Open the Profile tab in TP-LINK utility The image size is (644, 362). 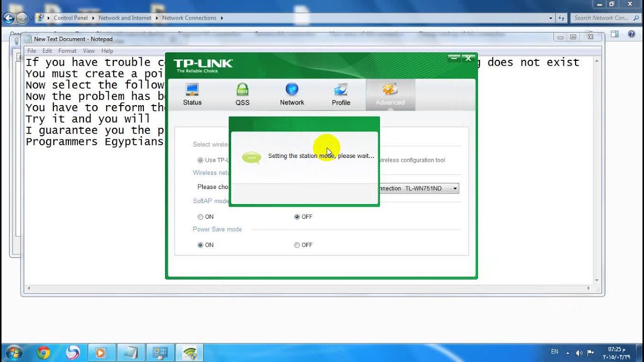341,95
